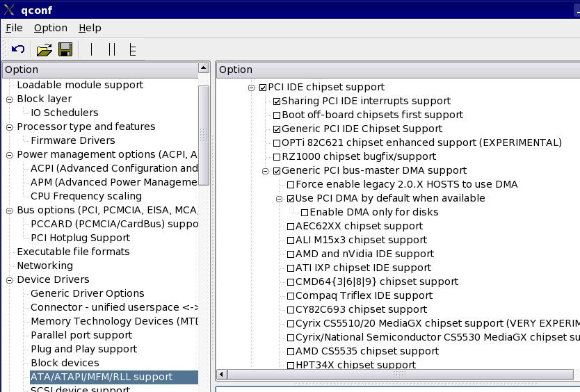Viewport: 580px width, 392px height.
Task: Select ATA/ATAPI/MFM/RLL support entry
Action: tap(114, 377)
